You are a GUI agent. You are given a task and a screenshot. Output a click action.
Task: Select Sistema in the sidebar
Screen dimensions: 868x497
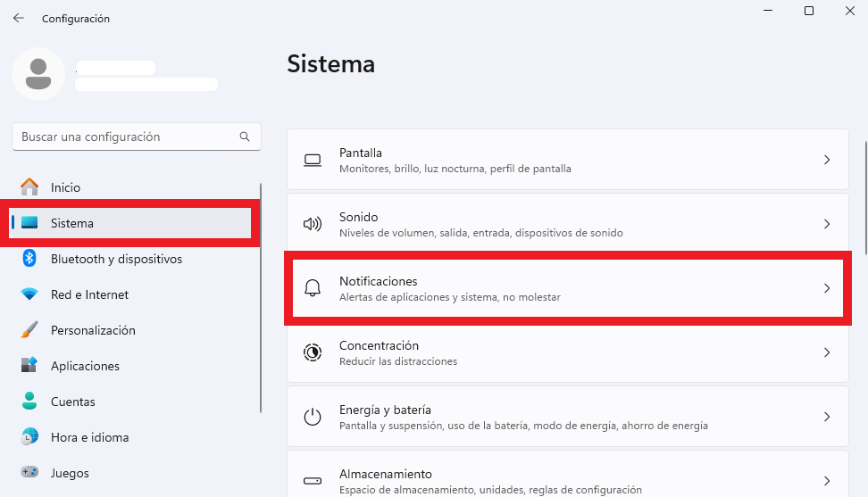pos(130,223)
